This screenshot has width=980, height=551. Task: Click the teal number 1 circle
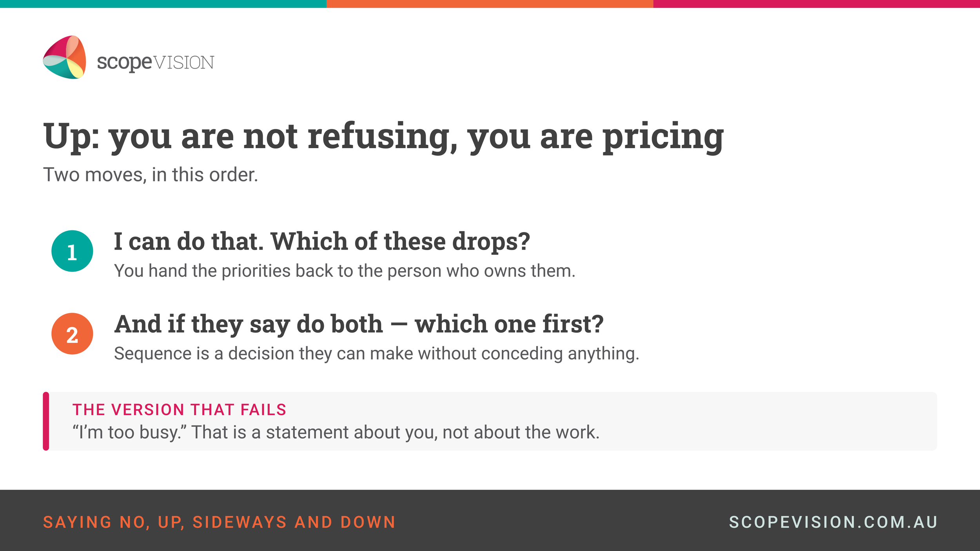pyautogui.click(x=72, y=251)
